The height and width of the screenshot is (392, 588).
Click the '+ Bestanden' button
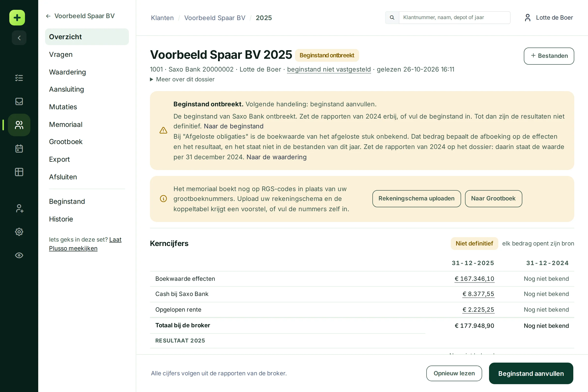pyautogui.click(x=549, y=56)
